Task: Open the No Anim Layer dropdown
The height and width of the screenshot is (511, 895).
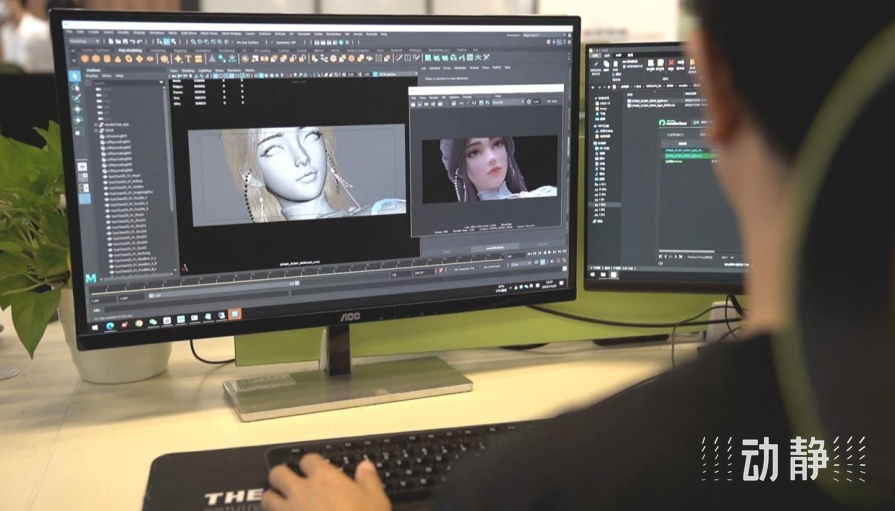Action: coord(492,267)
